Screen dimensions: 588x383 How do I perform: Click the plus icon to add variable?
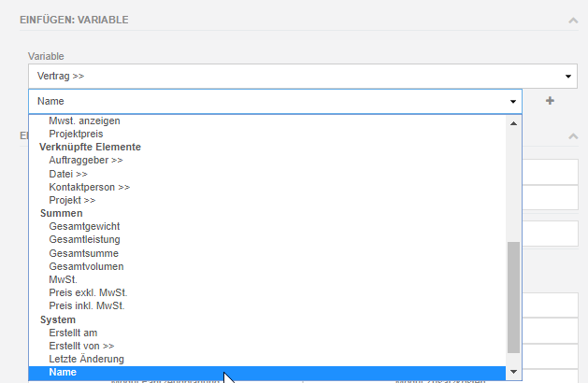550,101
